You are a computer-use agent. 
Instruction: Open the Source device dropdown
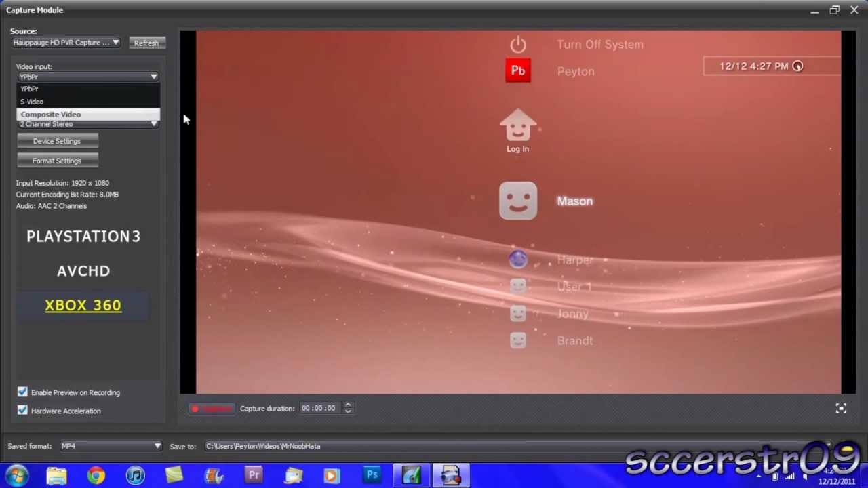point(66,43)
